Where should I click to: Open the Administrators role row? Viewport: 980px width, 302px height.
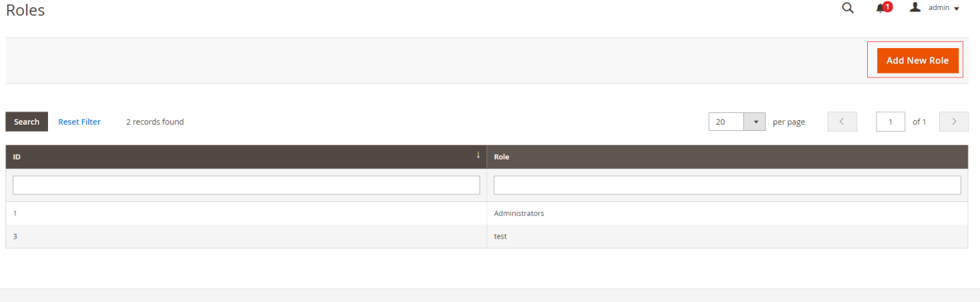(487, 213)
